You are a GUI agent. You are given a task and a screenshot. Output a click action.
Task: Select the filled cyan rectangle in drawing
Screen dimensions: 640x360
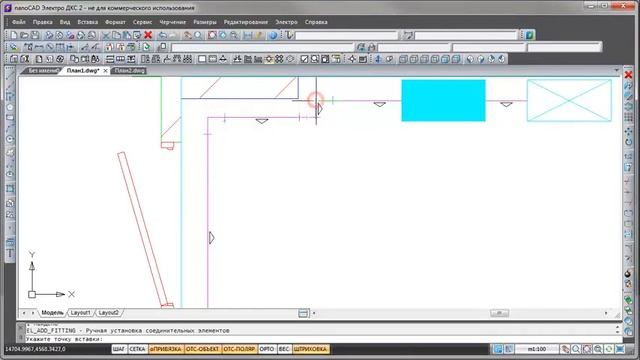click(444, 100)
